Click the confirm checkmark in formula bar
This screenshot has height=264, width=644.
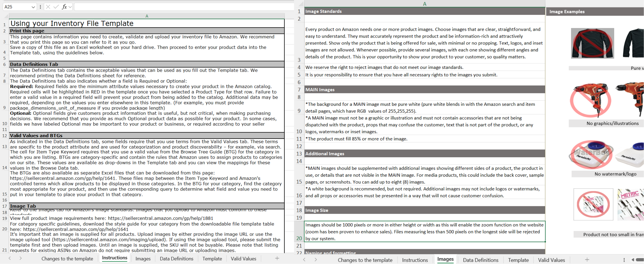[56, 7]
